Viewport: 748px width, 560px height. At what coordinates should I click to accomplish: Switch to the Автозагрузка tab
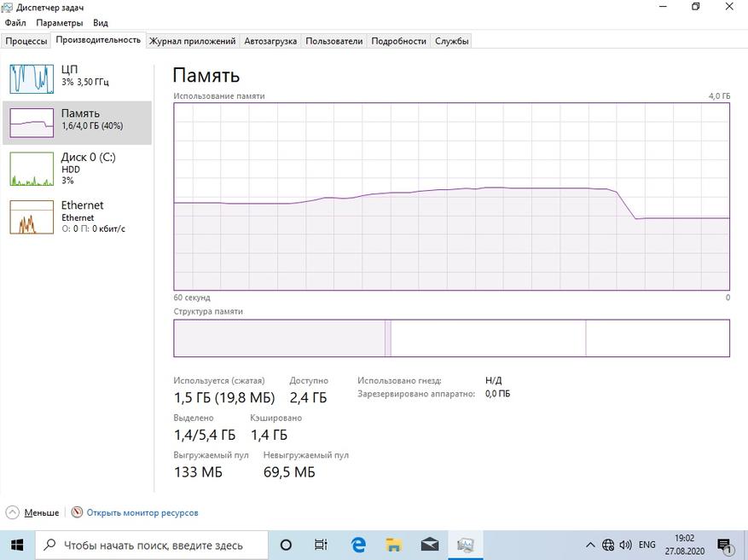point(270,41)
